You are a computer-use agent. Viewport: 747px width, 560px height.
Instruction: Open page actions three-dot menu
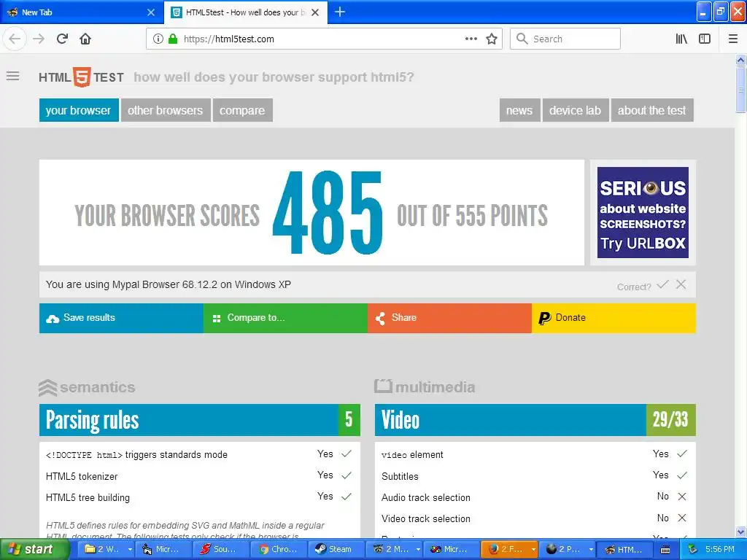pyautogui.click(x=471, y=39)
